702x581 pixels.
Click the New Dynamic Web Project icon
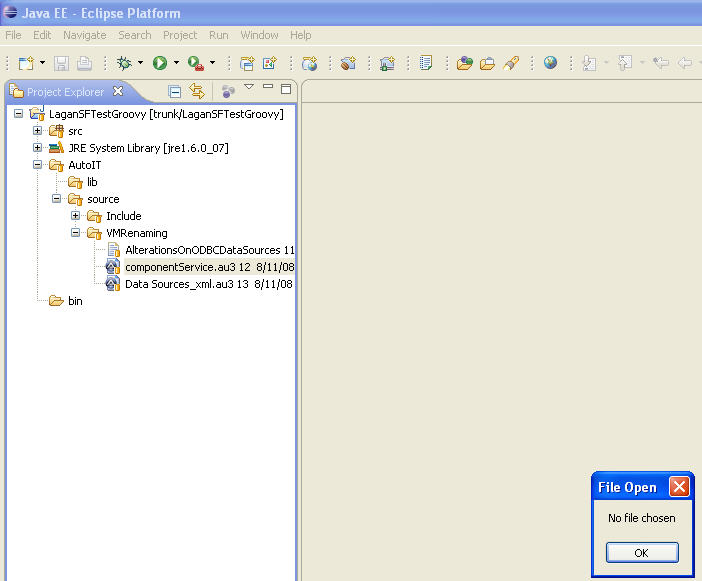tap(247, 63)
